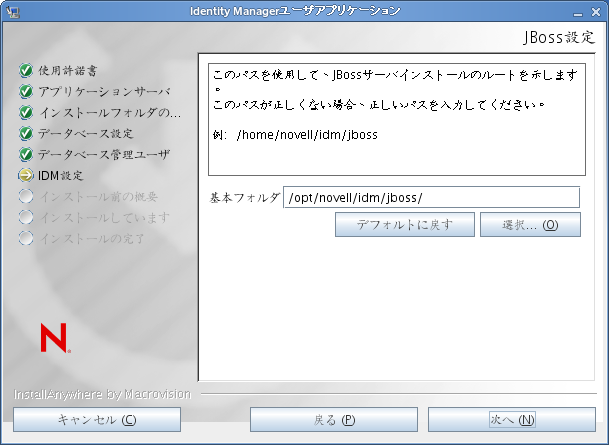Click green checkmark icon beside インストールフォルダの...
The width and height of the screenshot is (609, 445).
[x=26, y=112]
